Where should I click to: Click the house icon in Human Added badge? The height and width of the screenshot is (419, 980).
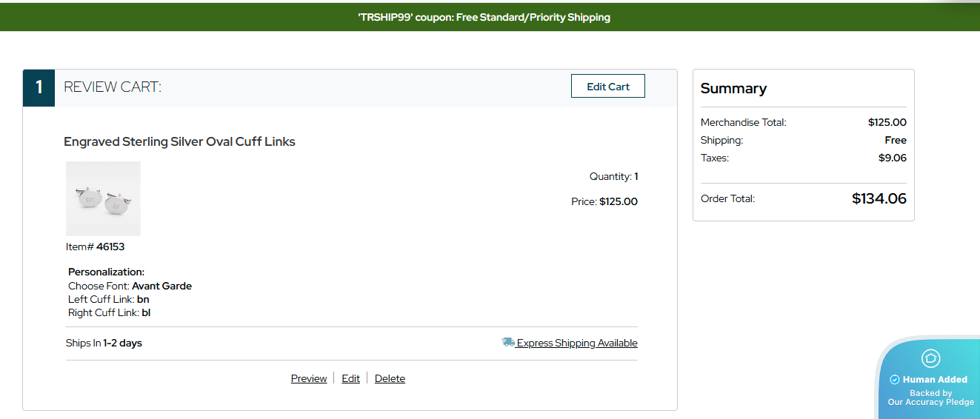930,358
